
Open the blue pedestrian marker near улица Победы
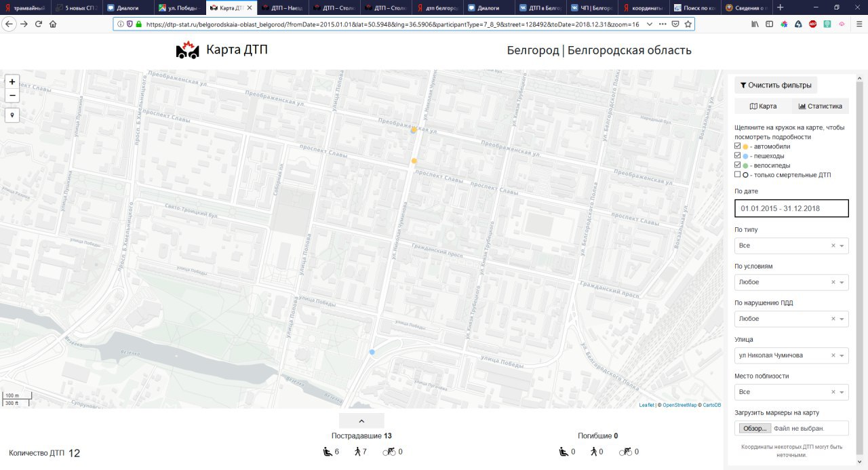coord(372,352)
